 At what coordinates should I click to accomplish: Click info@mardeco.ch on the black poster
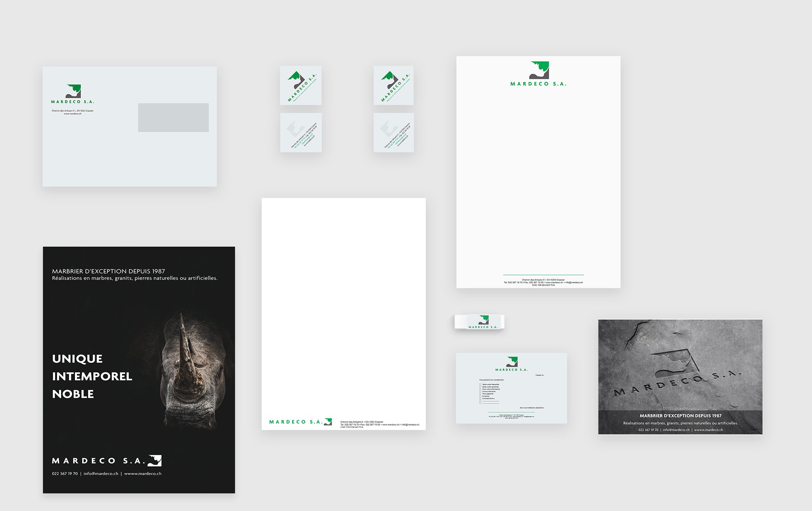coord(101,474)
